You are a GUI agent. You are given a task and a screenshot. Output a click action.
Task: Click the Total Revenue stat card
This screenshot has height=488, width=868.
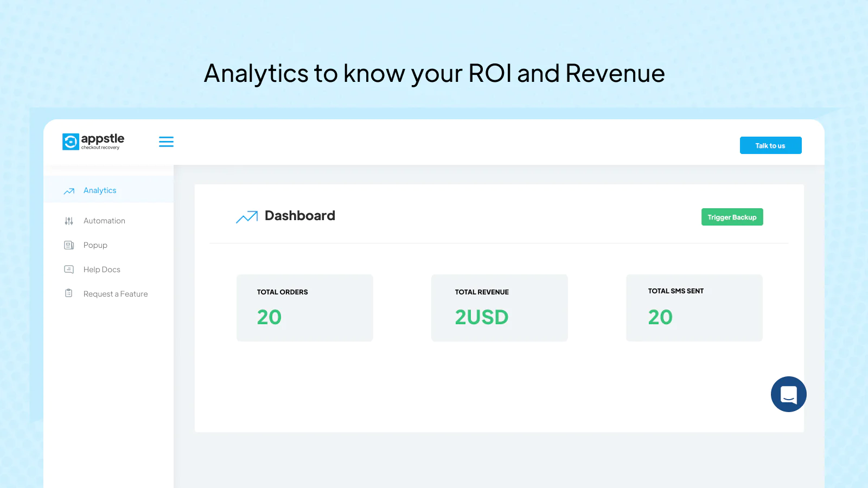tap(499, 307)
